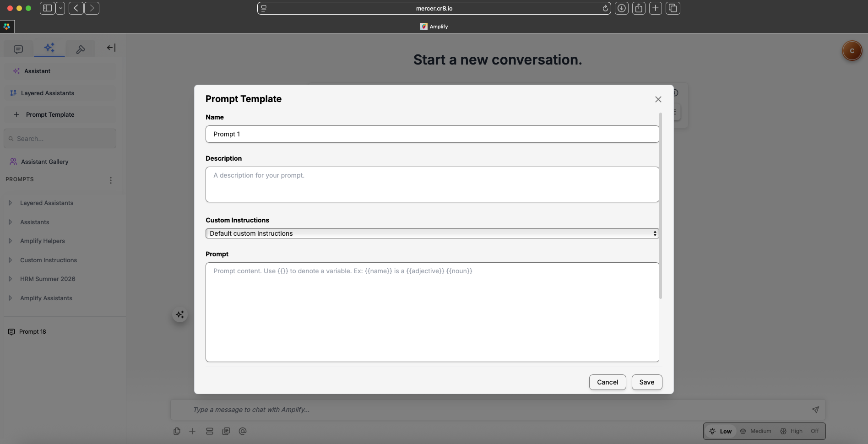The width and height of the screenshot is (868, 444).
Task: Reload the page
Action: 605,8
